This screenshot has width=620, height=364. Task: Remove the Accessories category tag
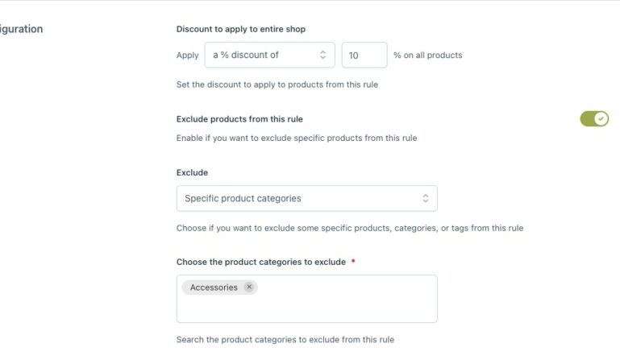click(249, 287)
